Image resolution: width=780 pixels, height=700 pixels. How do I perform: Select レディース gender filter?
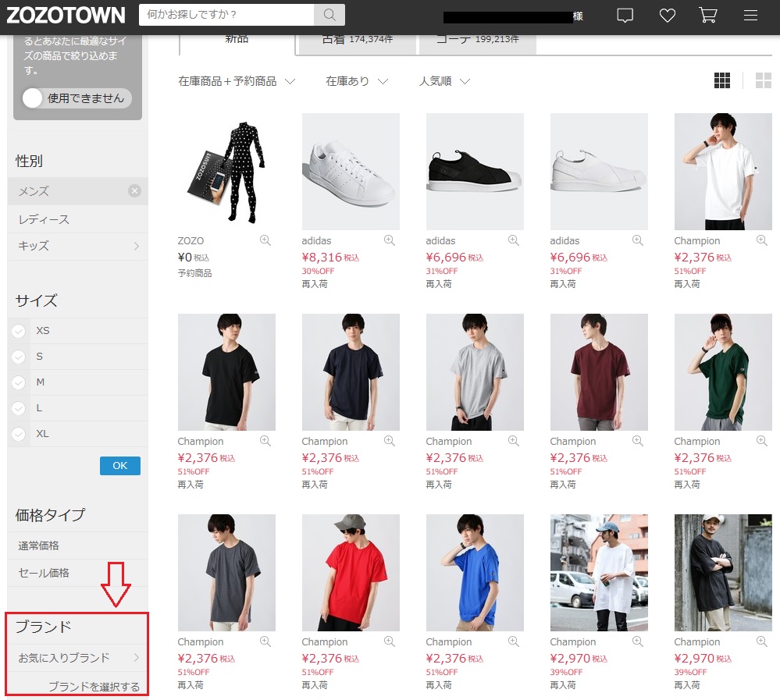pyautogui.click(x=78, y=219)
